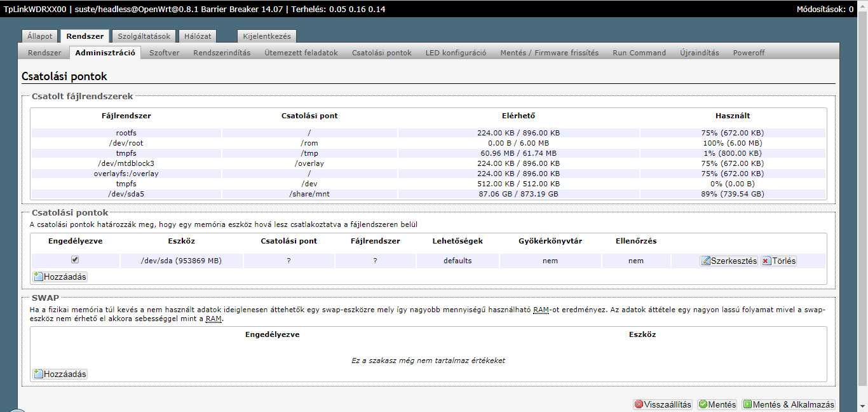Open the Szolgáltatások main tab

pyautogui.click(x=144, y=36)
